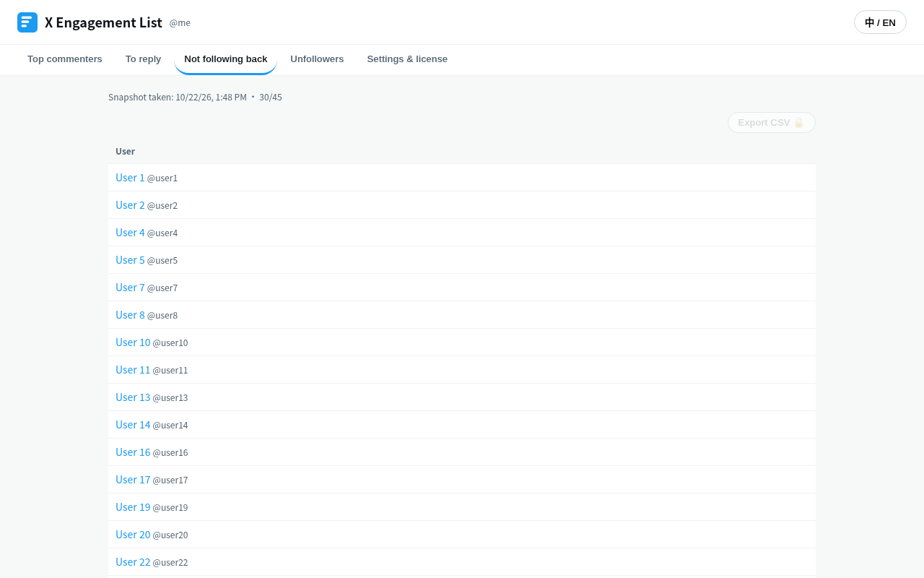Open the Top commenters tab

click(65, 59)
